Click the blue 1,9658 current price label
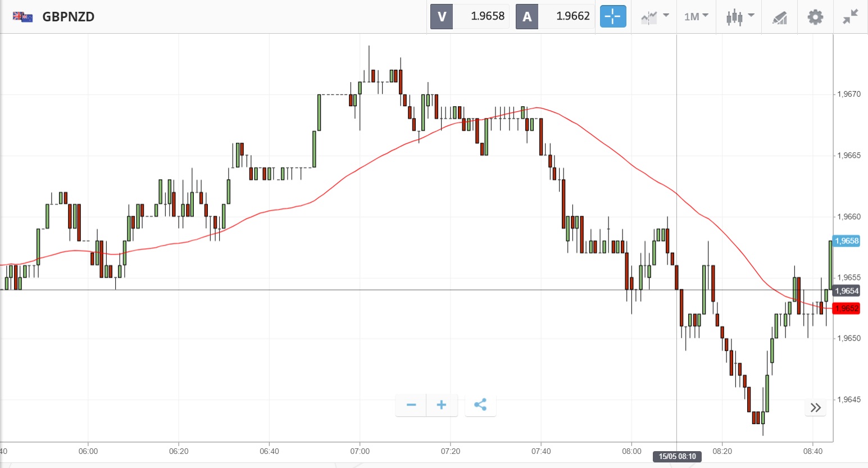The image size is (868, 468). (847, 241)
